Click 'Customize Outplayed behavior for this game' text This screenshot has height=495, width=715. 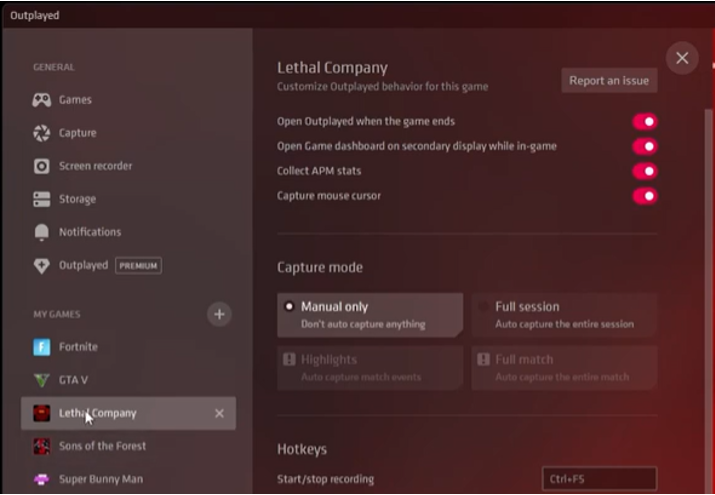coord(383,87)
